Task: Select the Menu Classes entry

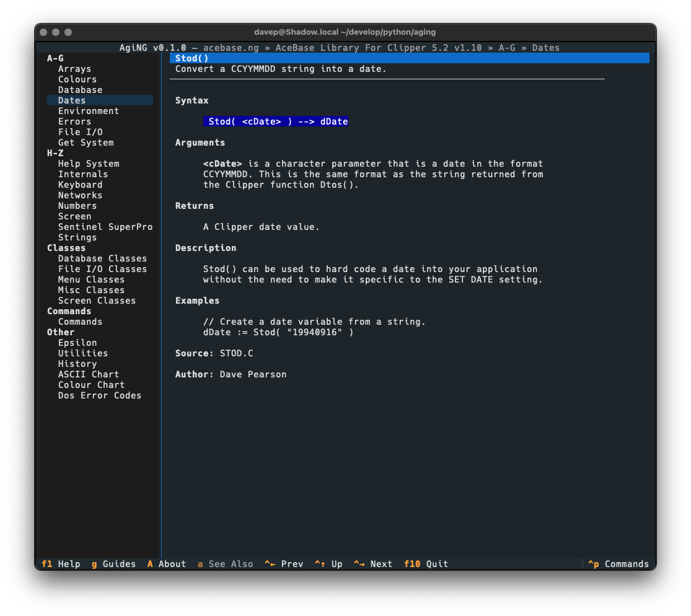Action: (90, 279)
